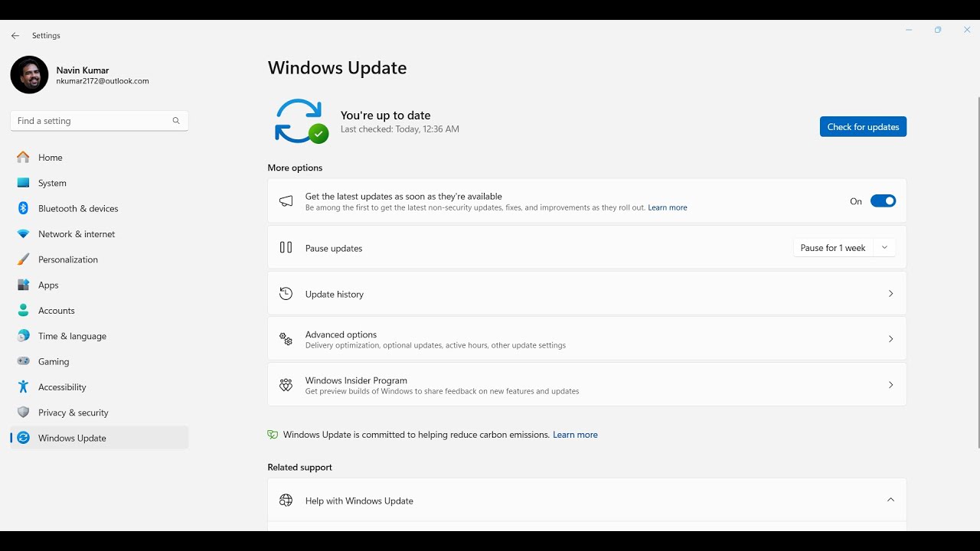
Task: Click Learn more about carbon emissions link
Action: pyautogui.click(x=575, y=435)
